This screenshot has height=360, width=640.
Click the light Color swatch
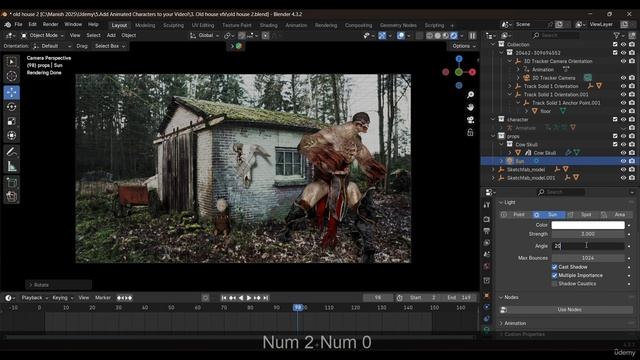coord(588,225)
